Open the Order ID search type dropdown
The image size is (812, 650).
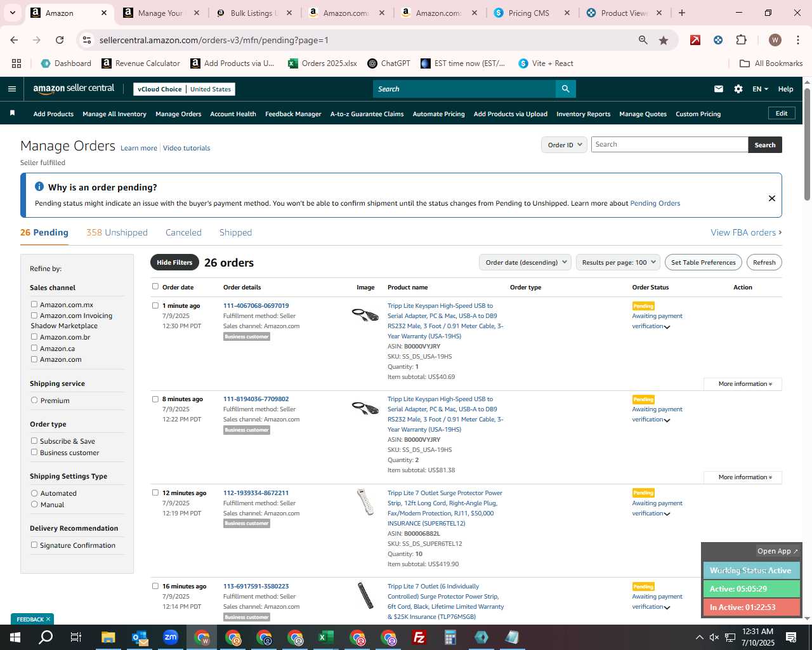[564, 145]
